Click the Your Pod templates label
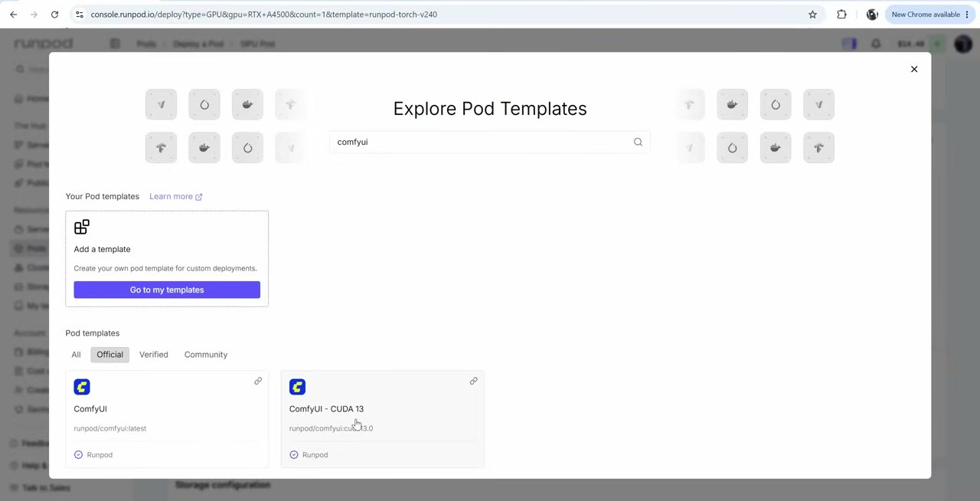This screenshot has width=980, height=501. tap(102, 197)
